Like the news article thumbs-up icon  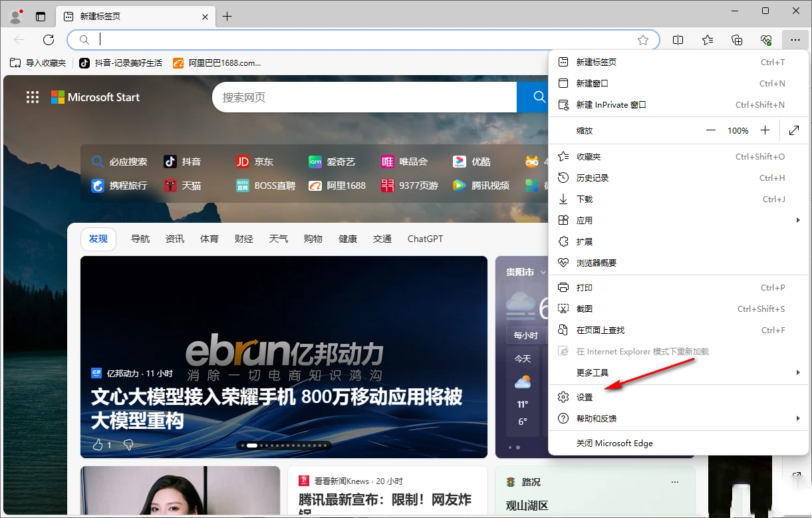[98, 445]
